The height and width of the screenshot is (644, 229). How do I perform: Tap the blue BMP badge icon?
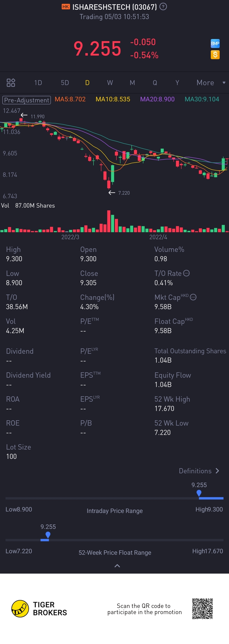215,43
